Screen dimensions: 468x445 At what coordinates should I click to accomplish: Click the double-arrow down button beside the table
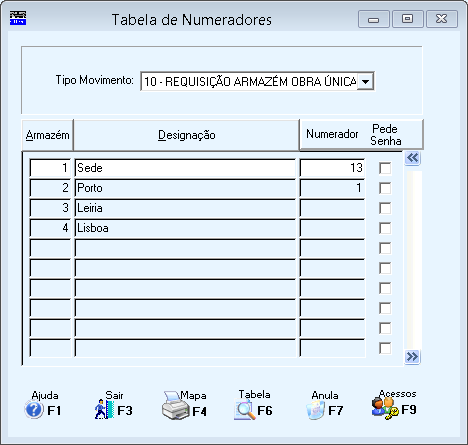pos(412,357)
